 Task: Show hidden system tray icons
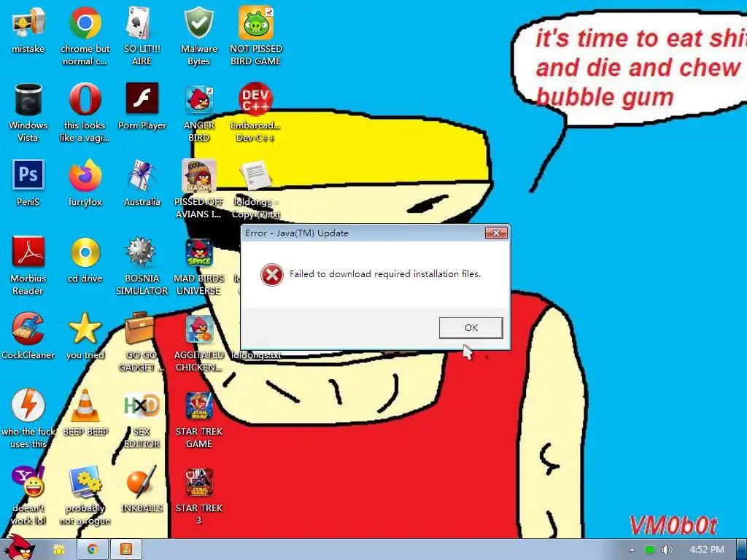point(632,550)
